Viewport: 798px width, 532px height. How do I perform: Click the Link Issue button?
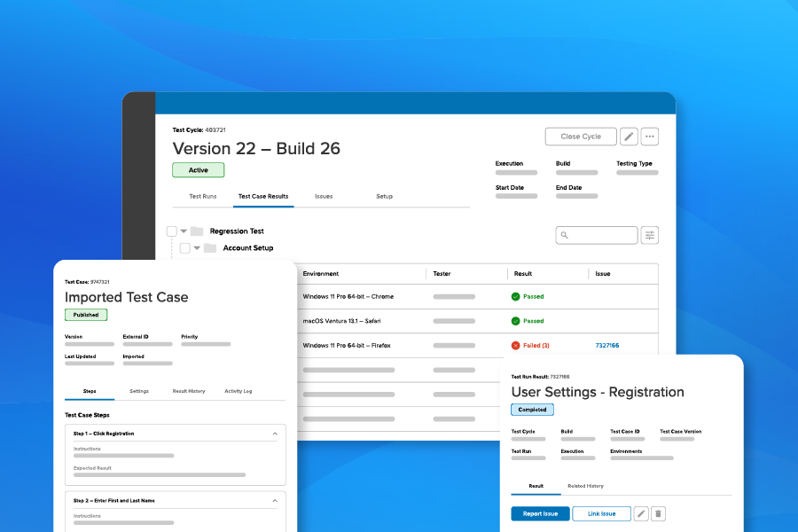(601, 513)
